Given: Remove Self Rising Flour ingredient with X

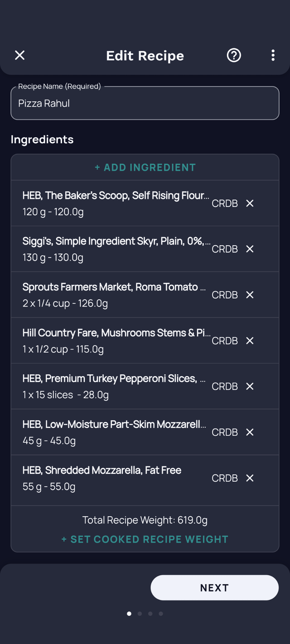Looking at the screenshot, I should (x=250, y=203).
